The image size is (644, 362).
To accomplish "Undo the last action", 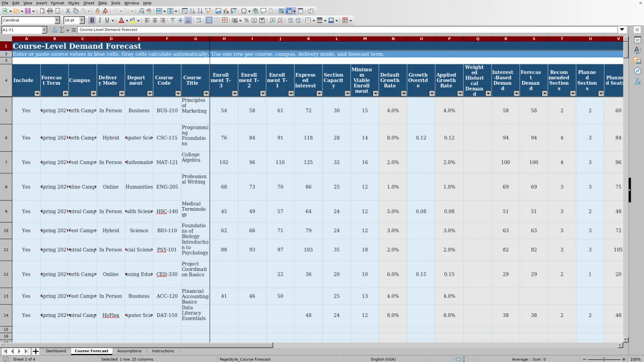I will coord(115,11).
